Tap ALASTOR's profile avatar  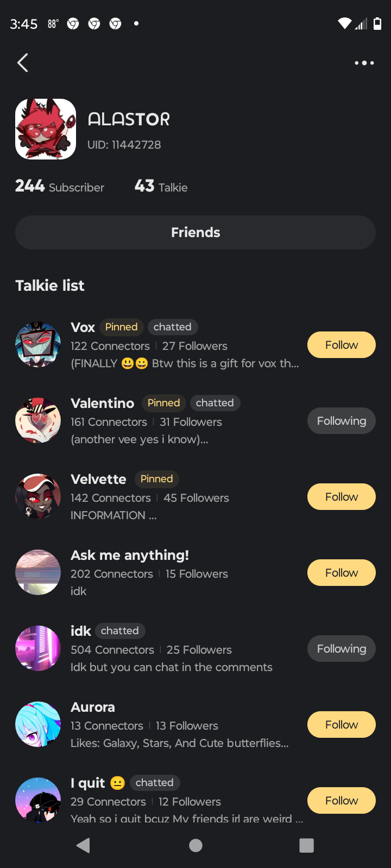coord(46,129)
